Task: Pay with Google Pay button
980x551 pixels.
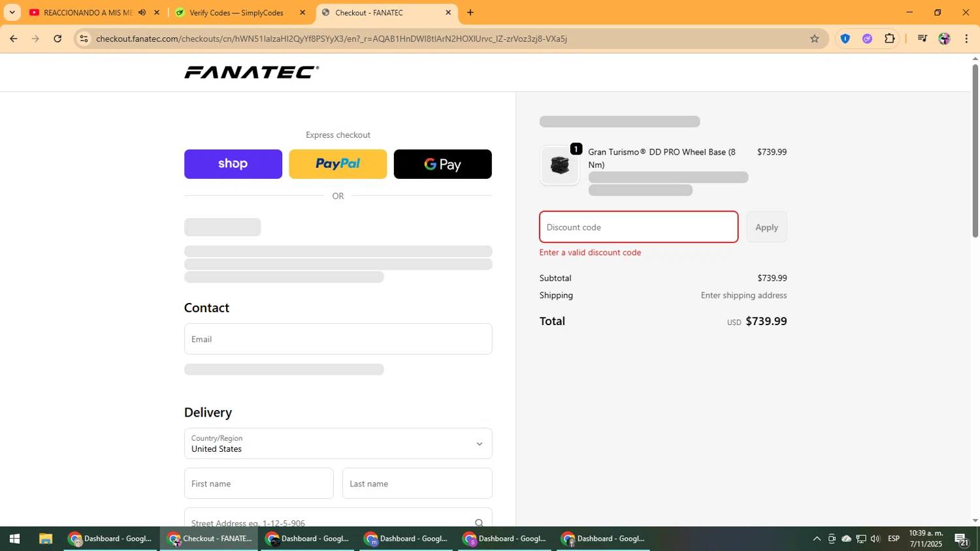Action: pos(442,164)
